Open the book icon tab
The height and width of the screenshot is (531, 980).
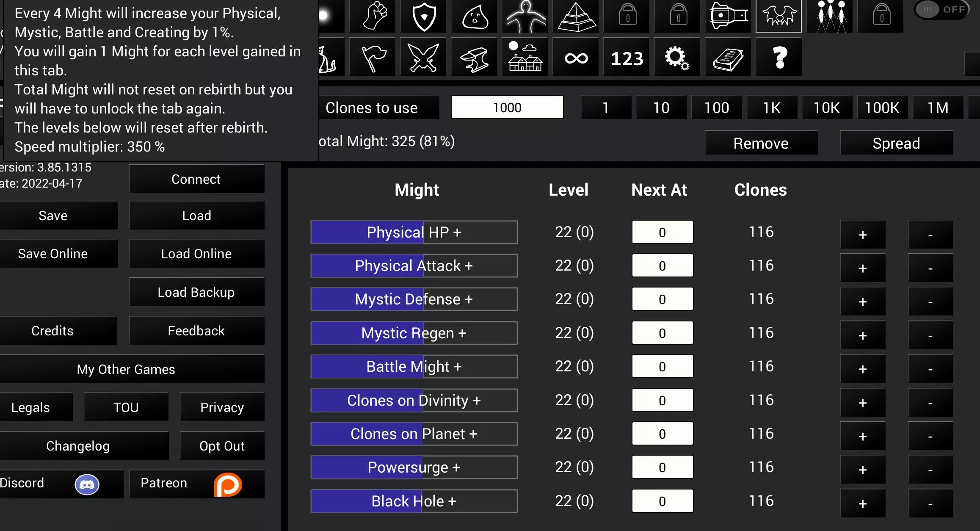[728, 58]
